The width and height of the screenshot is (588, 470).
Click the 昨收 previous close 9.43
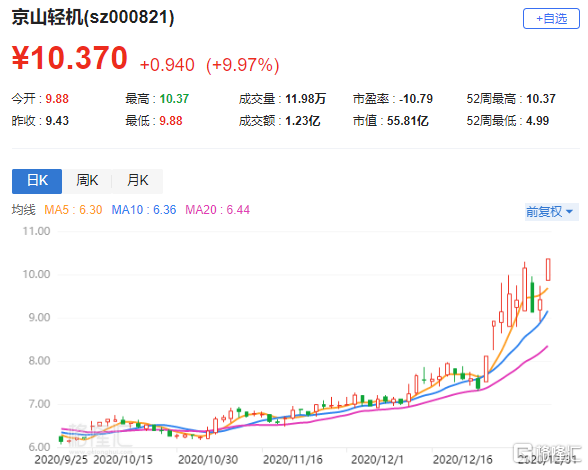point(57,121)
